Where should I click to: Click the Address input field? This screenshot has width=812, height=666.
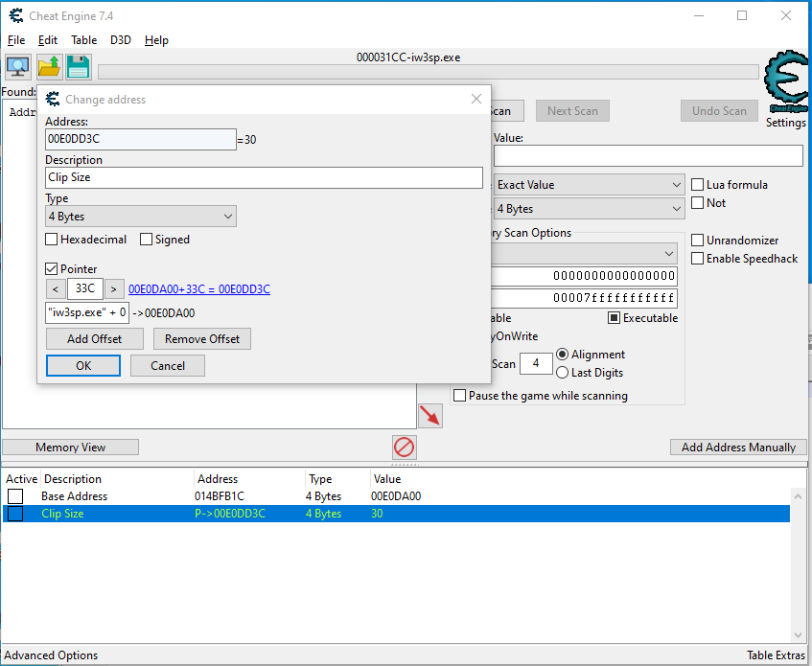(141, 139)
